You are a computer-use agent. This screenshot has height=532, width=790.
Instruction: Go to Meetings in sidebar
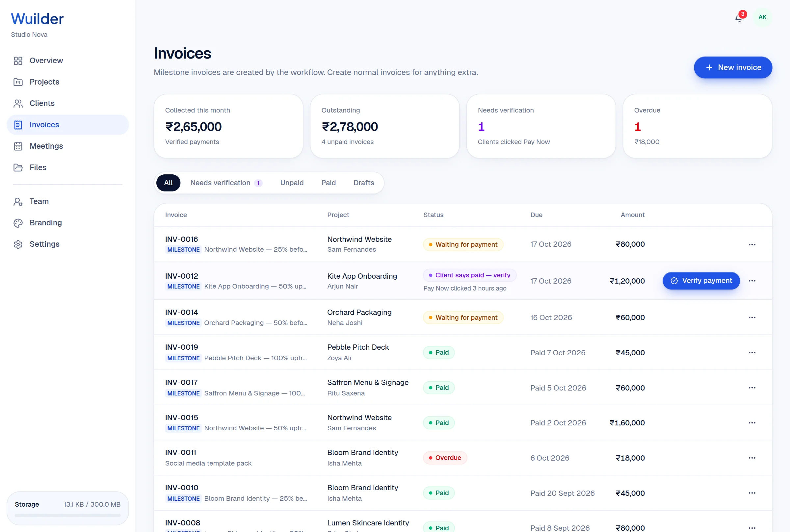click(67, 146)
